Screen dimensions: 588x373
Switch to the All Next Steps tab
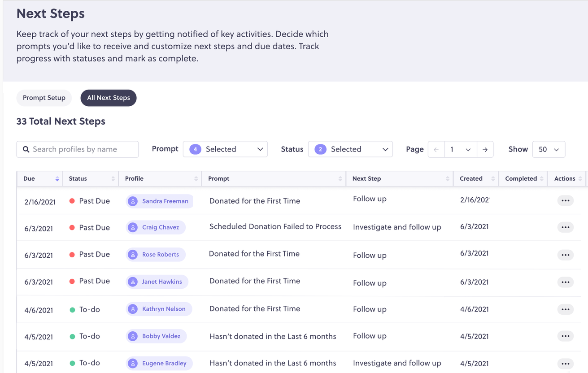pos(108,98)
